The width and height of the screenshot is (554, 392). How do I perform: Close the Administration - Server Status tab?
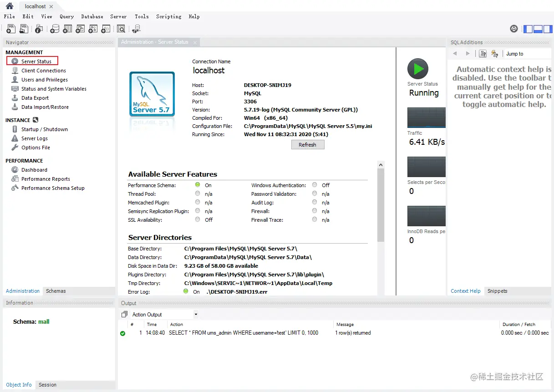pyautogui.click(x=195, y=42)
